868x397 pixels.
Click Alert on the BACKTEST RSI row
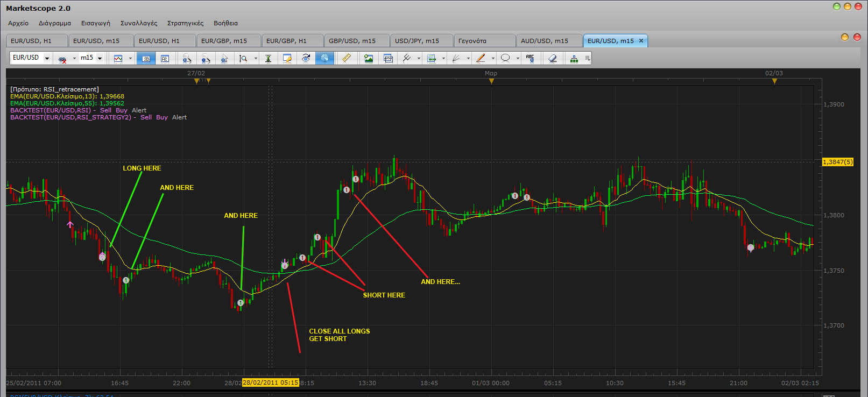(139, 110)
